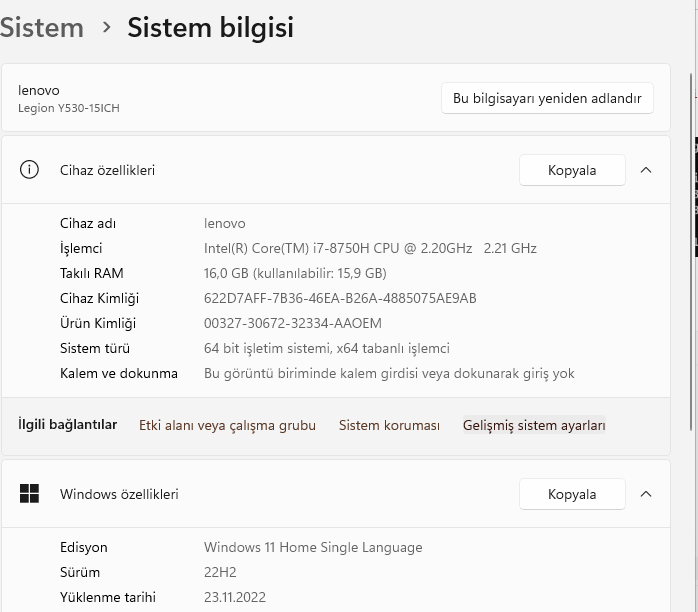Click the vertical scrollbar thumb
This screenshot has width=698, height=612.
pos(691,251)
